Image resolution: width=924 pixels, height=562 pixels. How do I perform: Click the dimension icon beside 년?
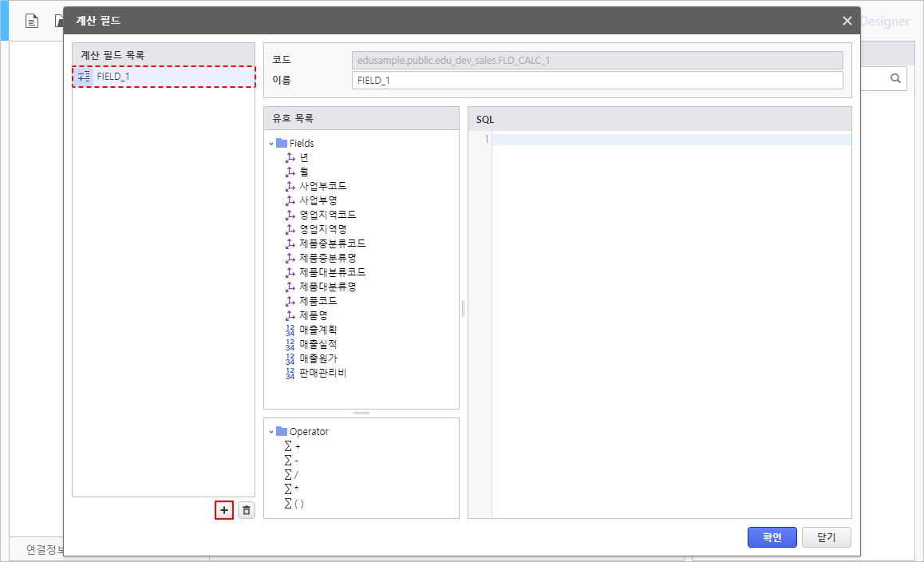pos(290,157)
